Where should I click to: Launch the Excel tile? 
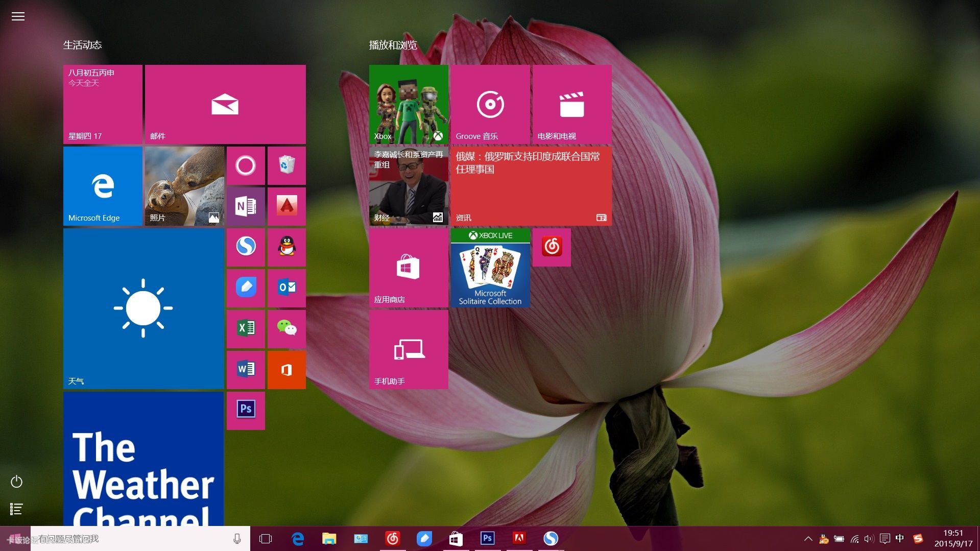click(246, 329)
